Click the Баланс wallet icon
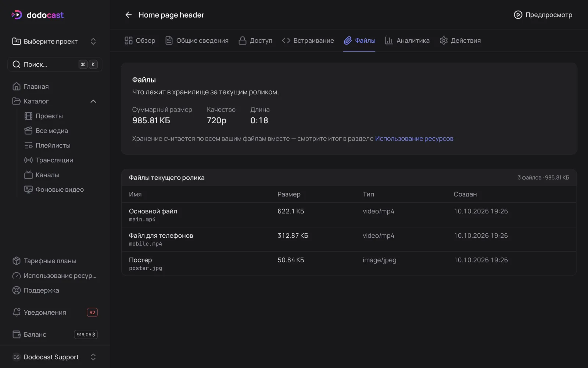Screen dimensions: 588x368 (16, 335)
